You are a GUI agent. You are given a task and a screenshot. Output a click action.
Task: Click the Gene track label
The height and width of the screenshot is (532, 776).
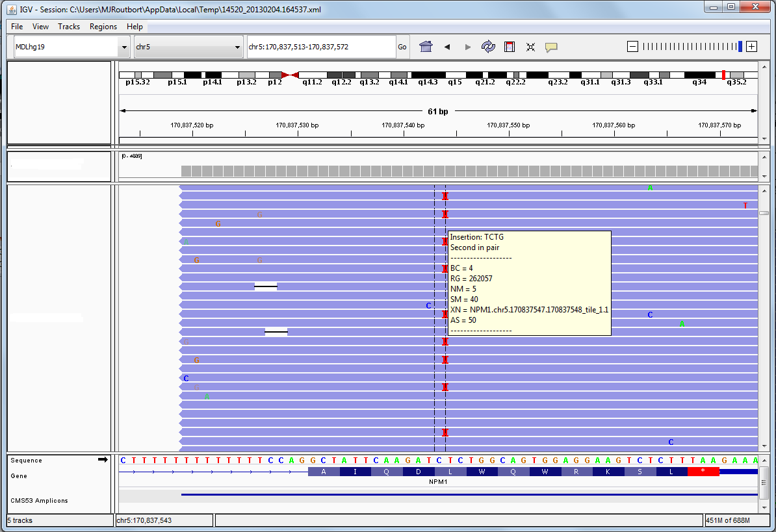tap(19, 475)
